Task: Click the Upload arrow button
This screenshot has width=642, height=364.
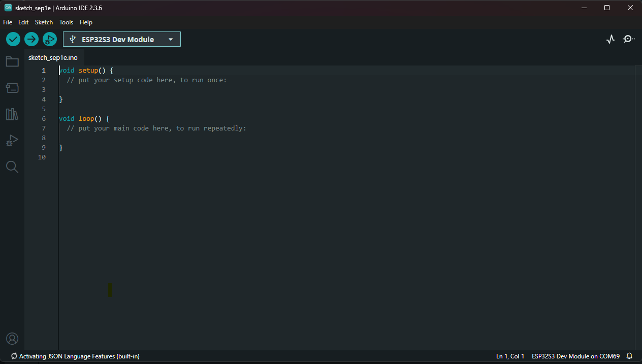Action: [31, 39]
